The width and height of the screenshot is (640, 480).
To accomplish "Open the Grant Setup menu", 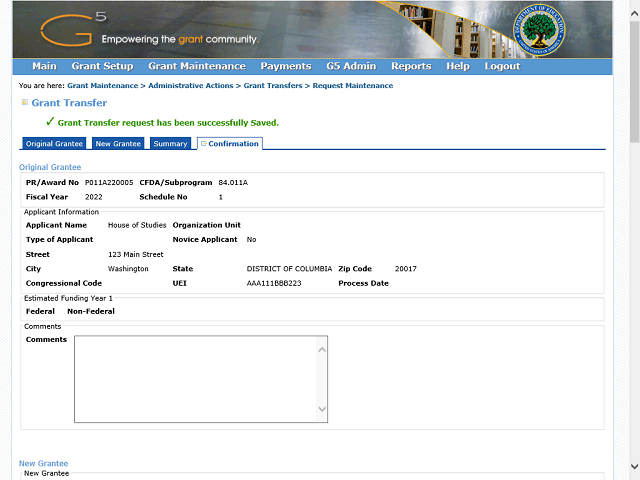I will point(102,66).
